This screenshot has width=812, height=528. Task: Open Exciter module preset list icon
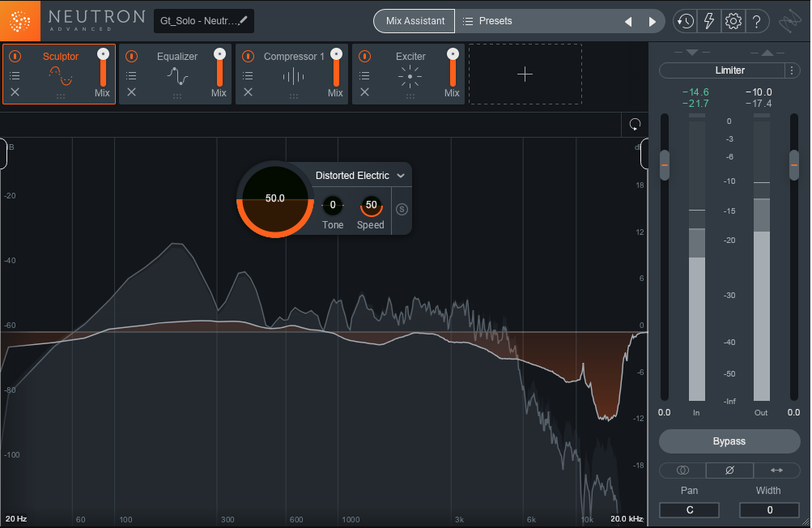coord(364,75)
